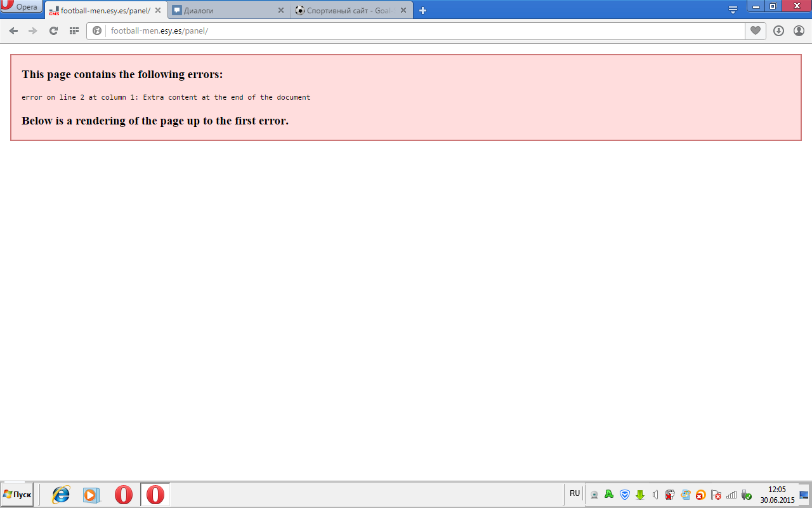Click the orange circle tray icon with red X

pos(701,495)
